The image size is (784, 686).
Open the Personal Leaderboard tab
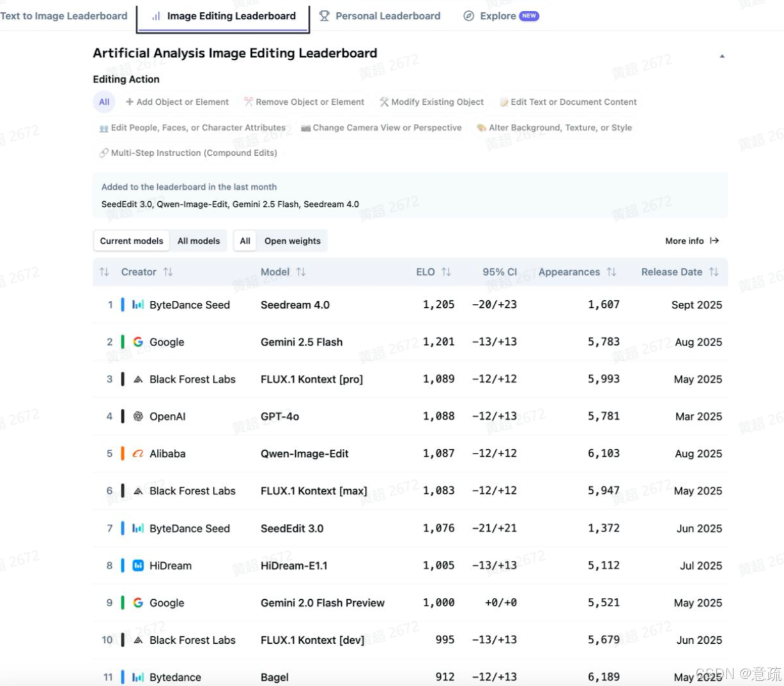pos(380,16)
